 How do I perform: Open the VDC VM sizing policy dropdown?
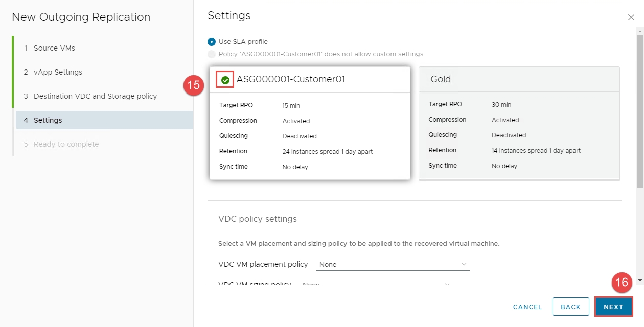376,284
